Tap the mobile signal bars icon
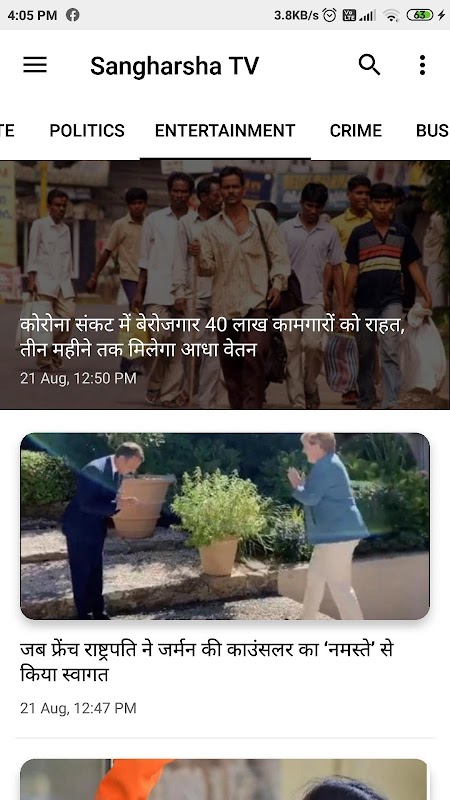The width and height of the screenshot is (450, 800). pos(367,15)
